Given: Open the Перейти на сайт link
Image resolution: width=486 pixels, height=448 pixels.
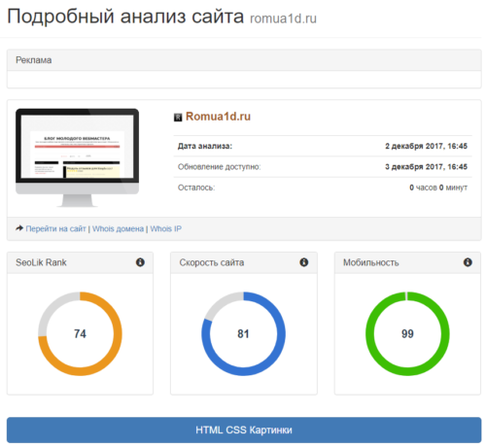Looking at the screenshot, I should [55, 228].
